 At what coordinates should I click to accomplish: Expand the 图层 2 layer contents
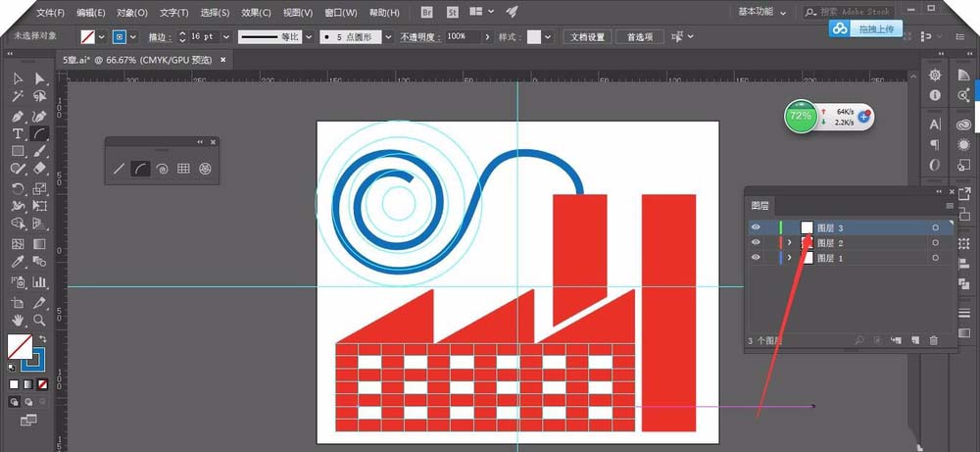(791, 242)
